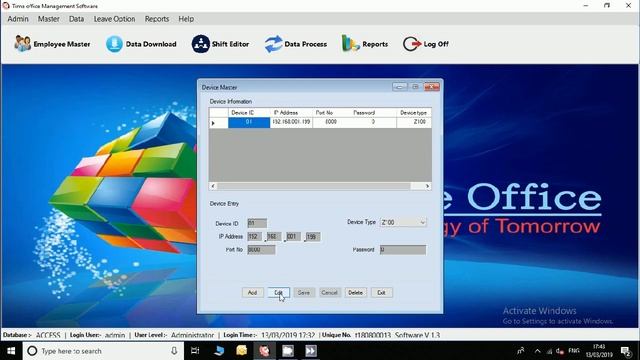Click the Device ID input field
Screen dimensions: 640x360
(x=257, y=223)
